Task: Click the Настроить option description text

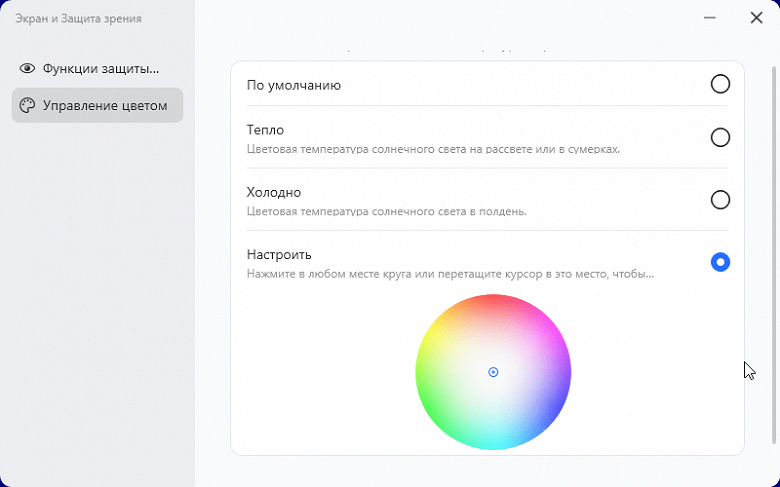Action: click(450, 273)
